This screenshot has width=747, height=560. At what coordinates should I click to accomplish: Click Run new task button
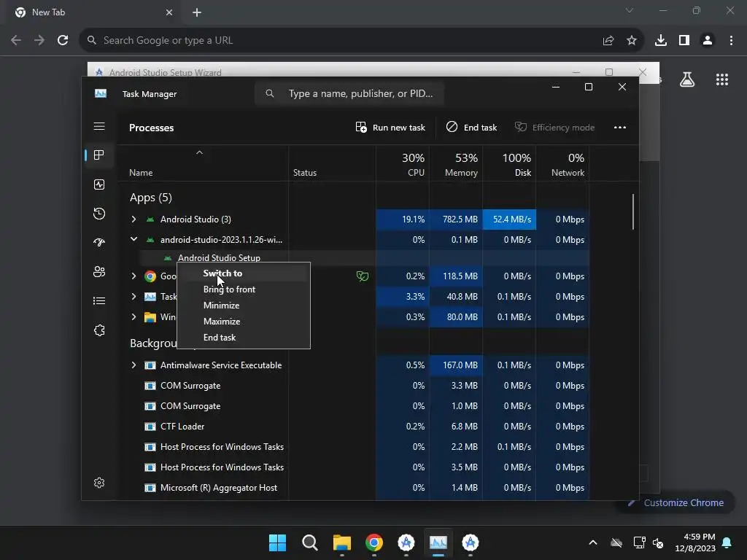(390, 127)
